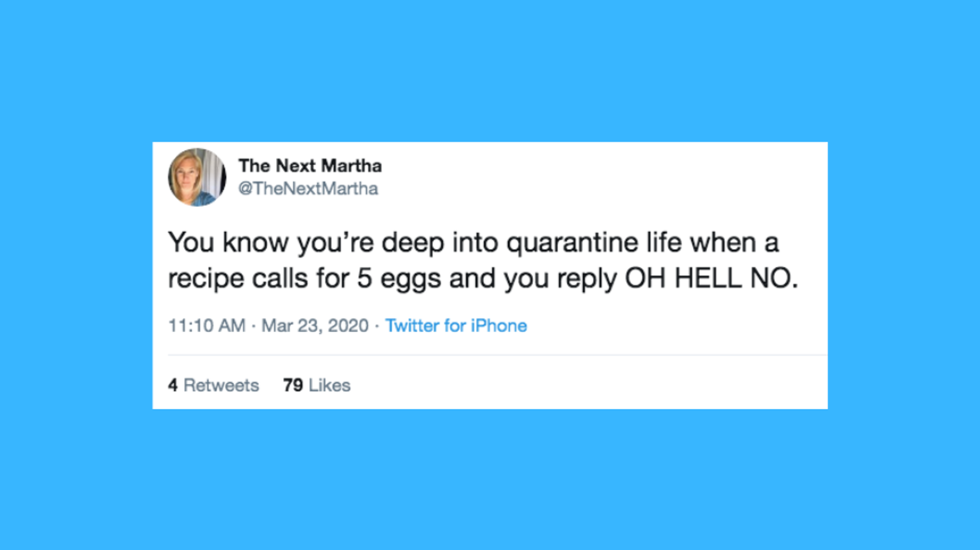Viewport: 980px width, 550px height.
Task: Open the @TheNextMartha handle link
Action: pos(308,189)
